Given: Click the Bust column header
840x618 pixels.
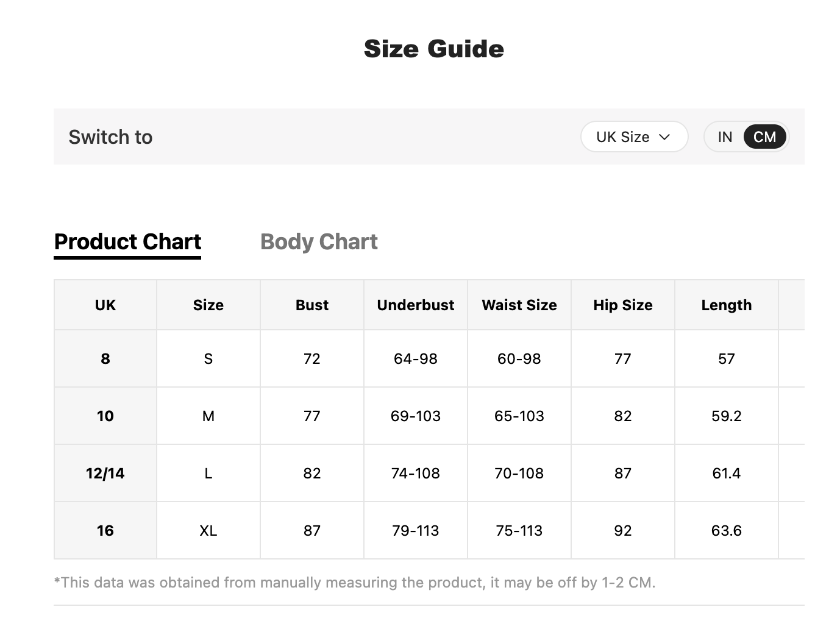Looking at the screenshot, I should click(x=312, y=305).
